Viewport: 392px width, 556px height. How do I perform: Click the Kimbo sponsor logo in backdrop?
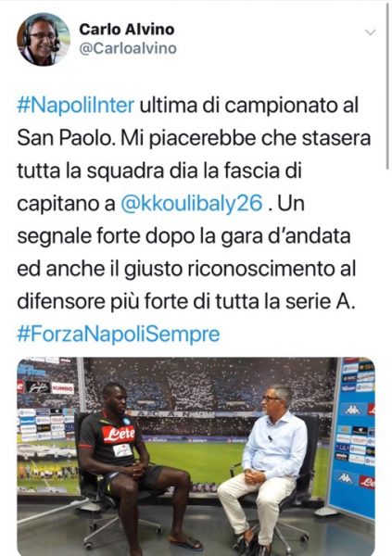tap(62, 388)
